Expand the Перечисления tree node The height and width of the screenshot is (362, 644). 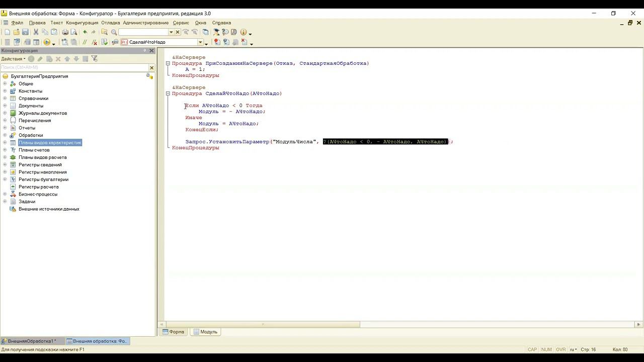coord(5,121)
